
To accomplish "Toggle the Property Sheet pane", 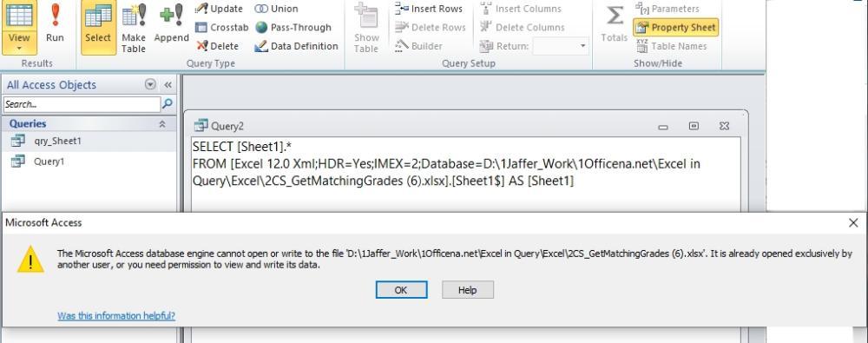I will (675, 27).
